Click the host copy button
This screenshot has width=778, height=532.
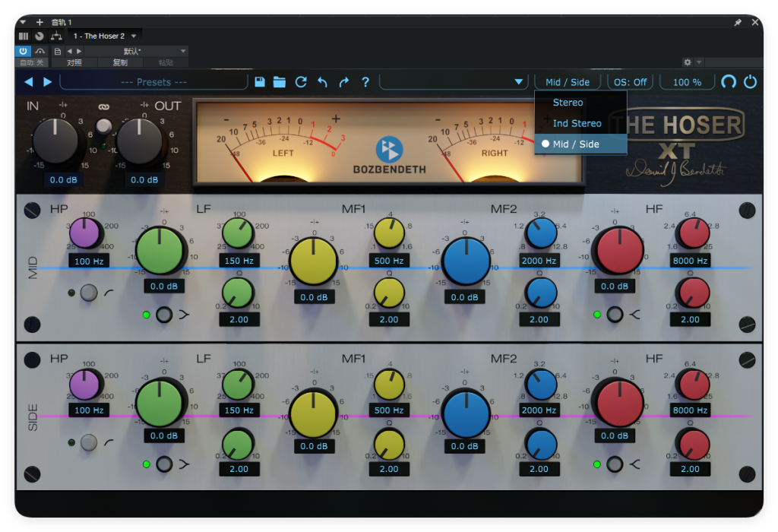click(120, 62)
